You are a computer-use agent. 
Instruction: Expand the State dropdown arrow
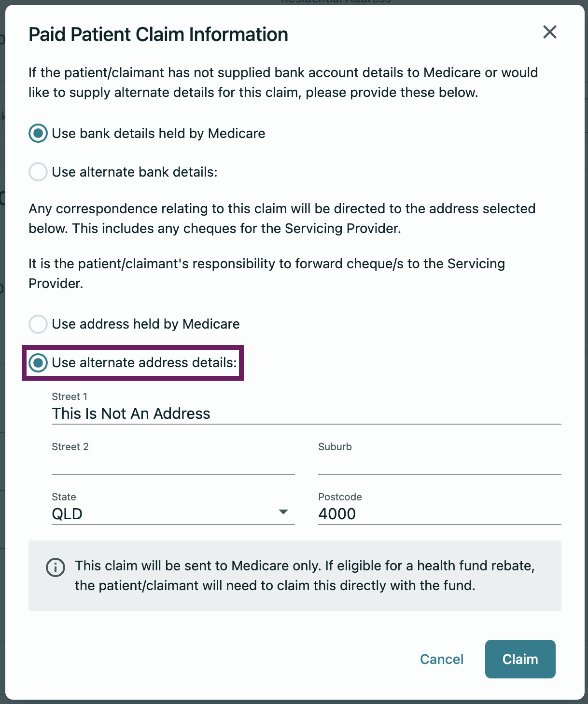point(283,512)
